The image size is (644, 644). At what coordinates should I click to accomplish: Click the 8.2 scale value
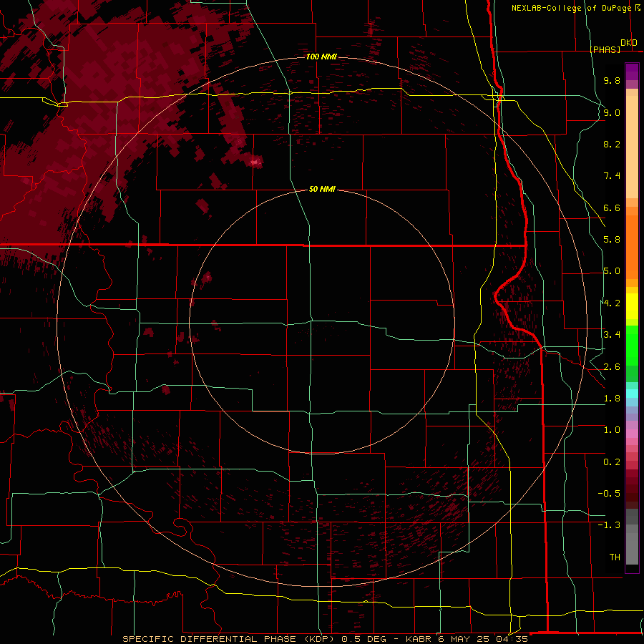pyautogui.click(x=612, y=144)
